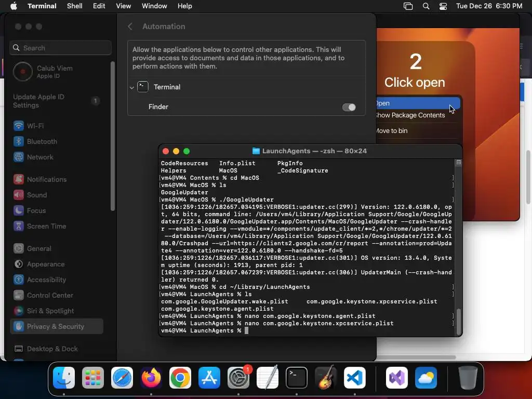
Task: Open System Settings Dock icon
Action: coord(238,378)
